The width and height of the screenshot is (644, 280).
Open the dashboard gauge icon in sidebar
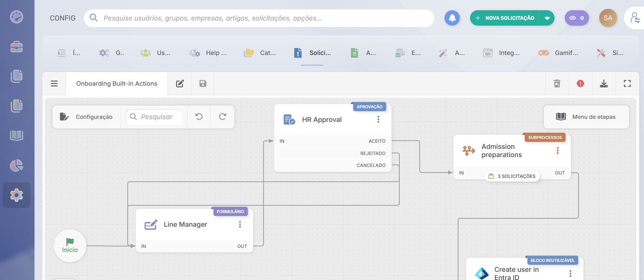(16, 17)
